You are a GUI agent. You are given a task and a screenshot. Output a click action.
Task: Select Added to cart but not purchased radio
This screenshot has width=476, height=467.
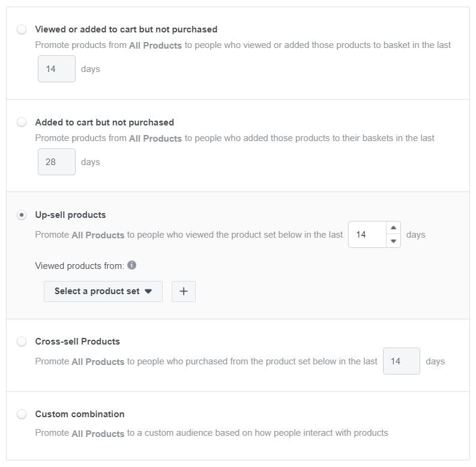22,122
